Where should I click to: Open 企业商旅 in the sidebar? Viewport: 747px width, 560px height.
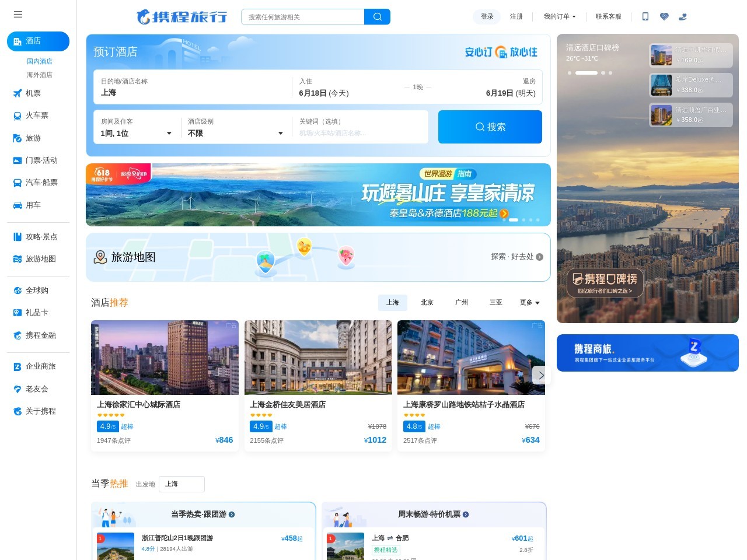pos(38,366)
